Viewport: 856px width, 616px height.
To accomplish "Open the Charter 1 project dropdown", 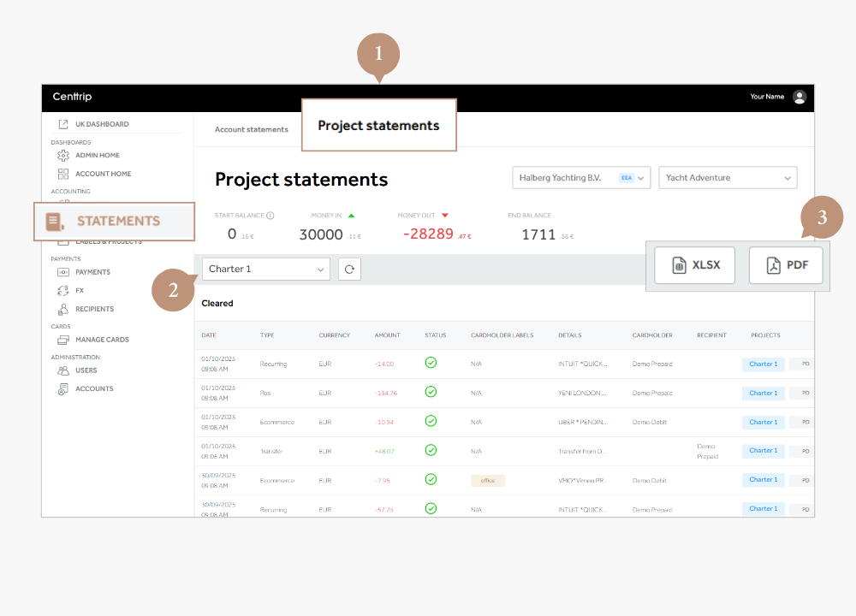I will (266, 269).
